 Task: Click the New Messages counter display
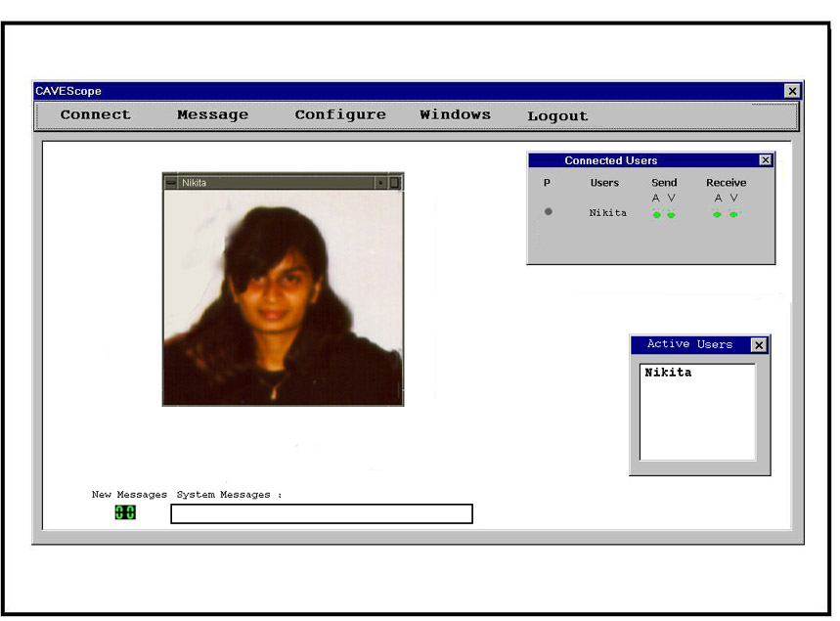[x=125, y=512]
